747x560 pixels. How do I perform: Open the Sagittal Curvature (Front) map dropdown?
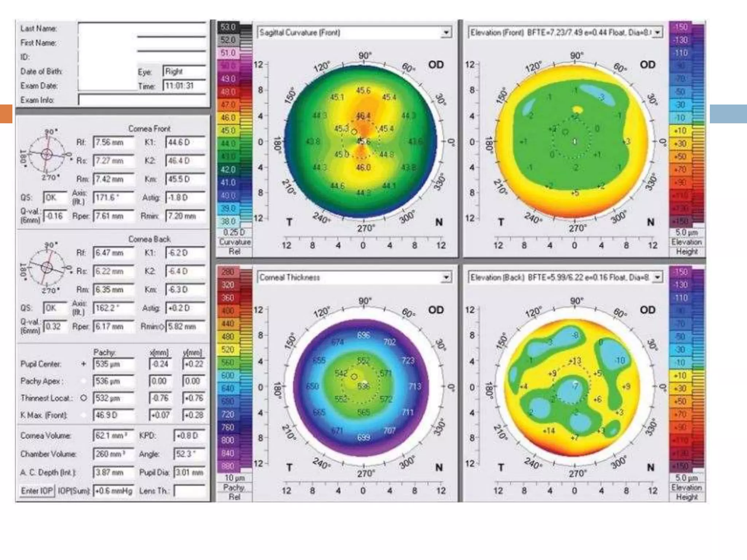click(x=446, y=33)
